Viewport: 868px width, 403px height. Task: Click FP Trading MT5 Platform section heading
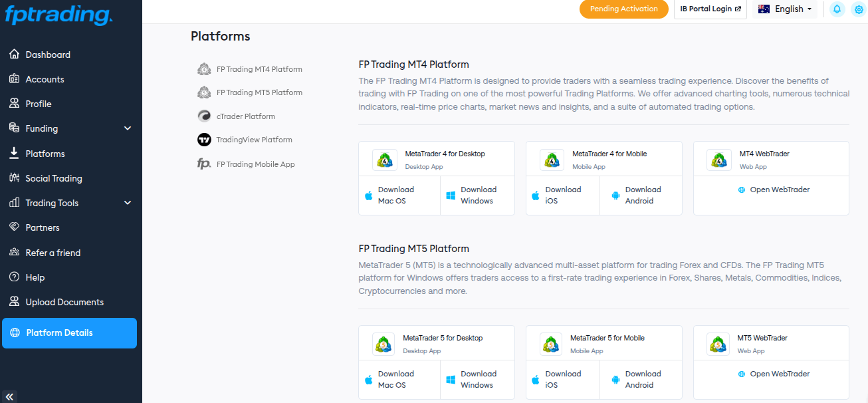click(x=414, y=249)
